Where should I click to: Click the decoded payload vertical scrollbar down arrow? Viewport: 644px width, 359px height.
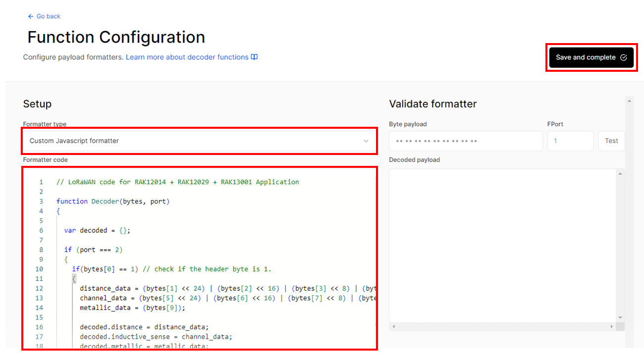pyautogui.click(x=620, y=317)
